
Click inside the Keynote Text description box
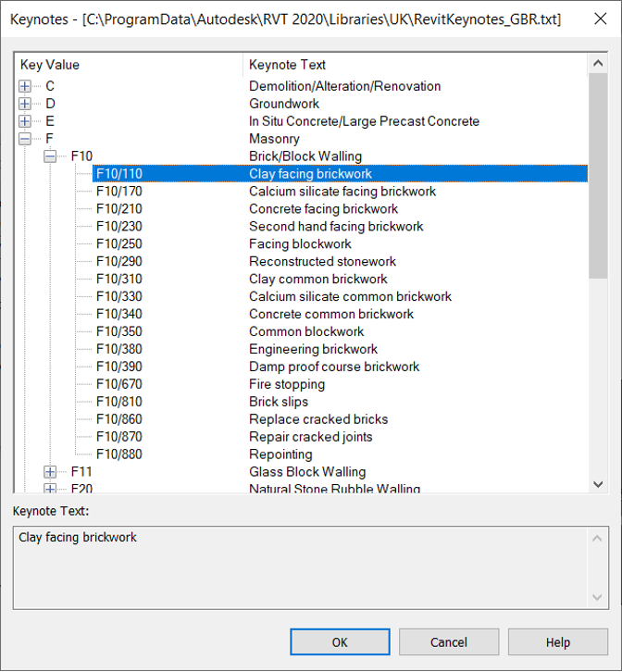tap(300, 567)
